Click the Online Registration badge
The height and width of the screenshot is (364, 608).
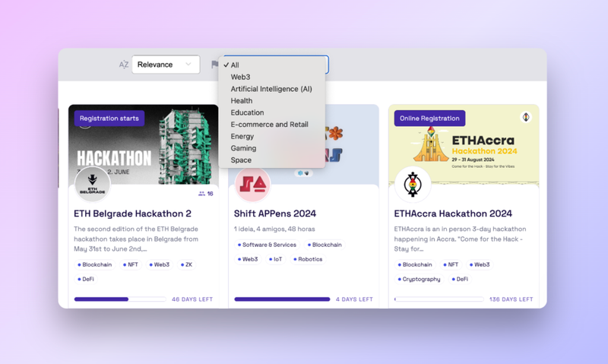point(429,119)
